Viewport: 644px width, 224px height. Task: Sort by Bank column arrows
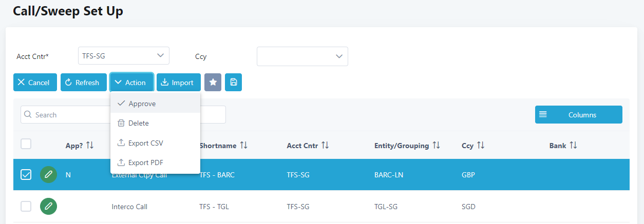[x=573, y=146]
